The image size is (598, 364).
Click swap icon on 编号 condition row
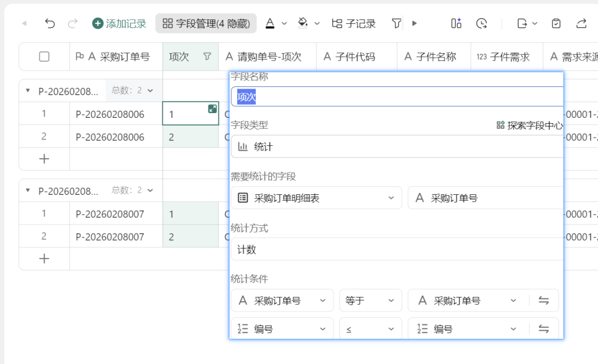[544, 328]
